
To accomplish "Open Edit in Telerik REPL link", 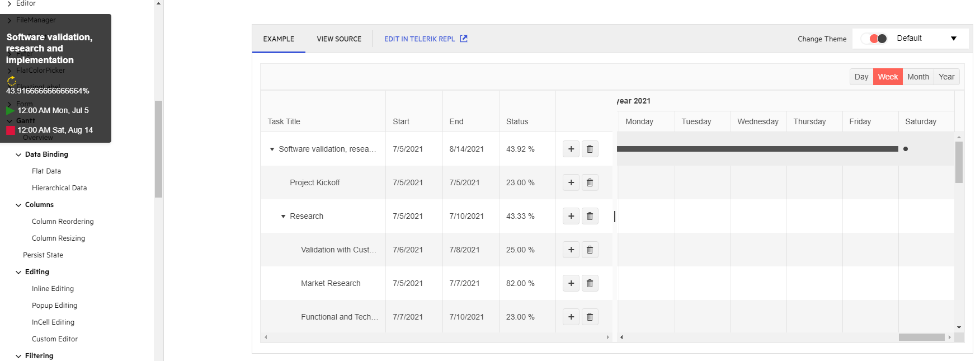I will coord(420,39).
